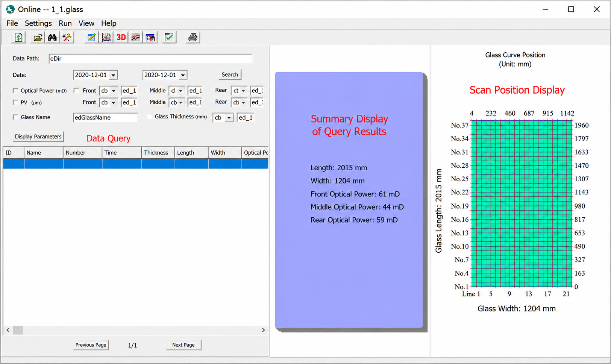
Task: Expand Optical Power Middle cl dropdown
Action: coord(181,91)
